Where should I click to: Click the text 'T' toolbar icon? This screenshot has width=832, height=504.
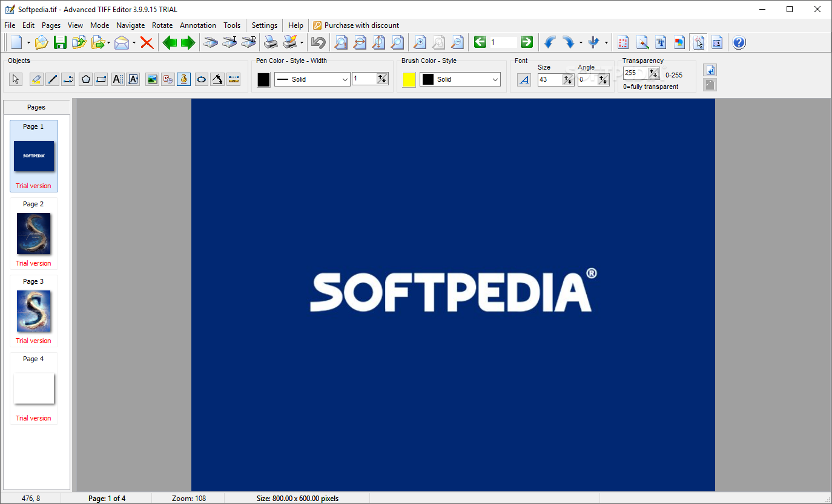point(661,42)
